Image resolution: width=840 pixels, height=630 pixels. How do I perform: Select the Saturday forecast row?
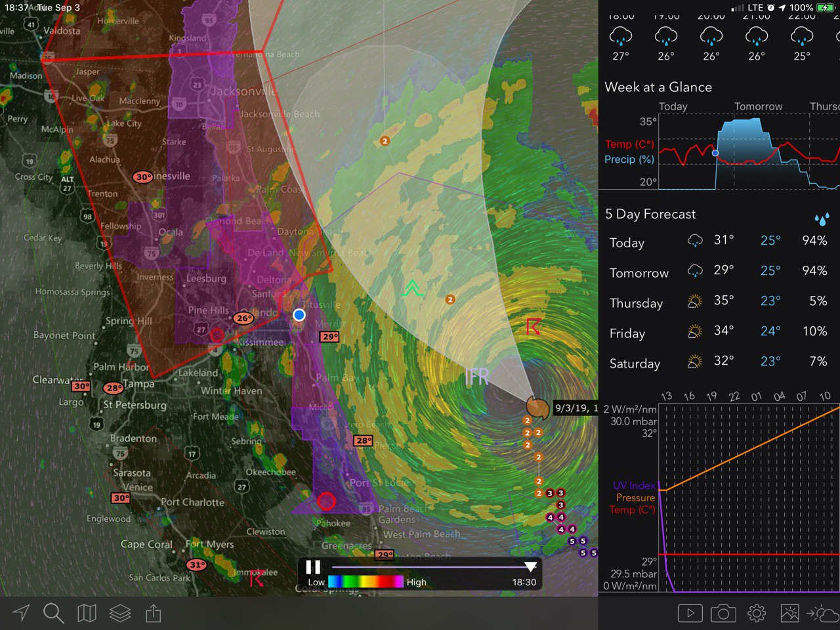[719, 362]
